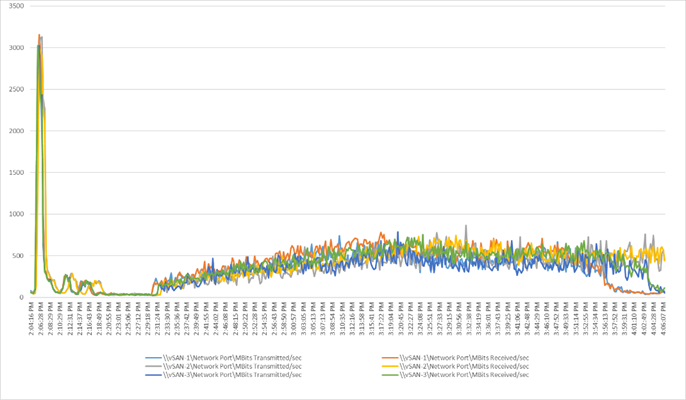
Task: Click the 3:12:16 PM time axis label
Action: pyautogui.click(x=351, y=318)
